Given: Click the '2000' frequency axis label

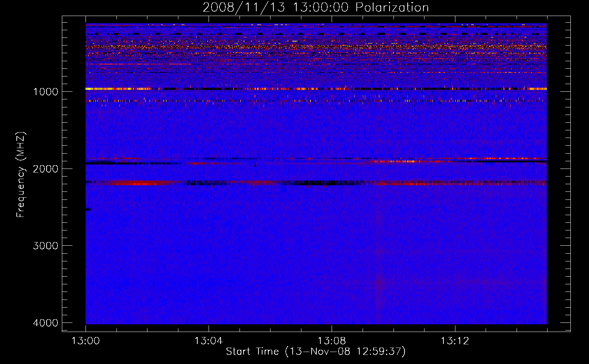Looking at the screenshot, I should tap(46, 169).
